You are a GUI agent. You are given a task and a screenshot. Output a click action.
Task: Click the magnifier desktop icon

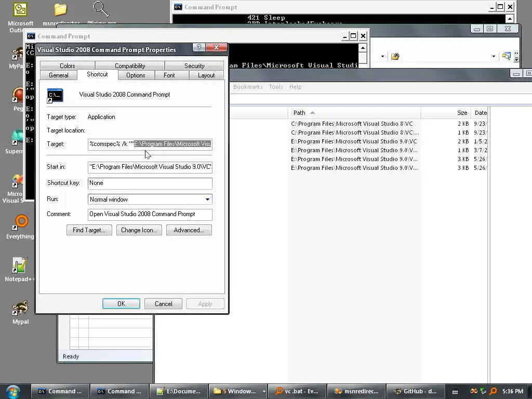tap(101, 13)
